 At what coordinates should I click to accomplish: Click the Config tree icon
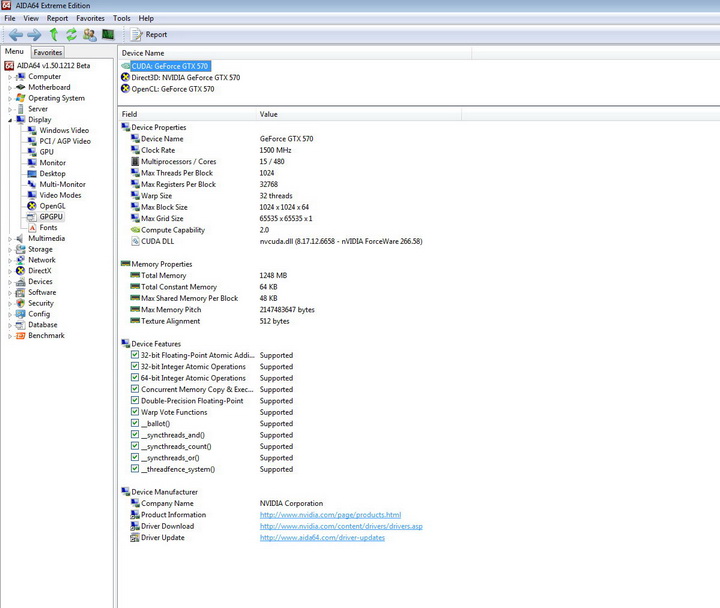20,314
